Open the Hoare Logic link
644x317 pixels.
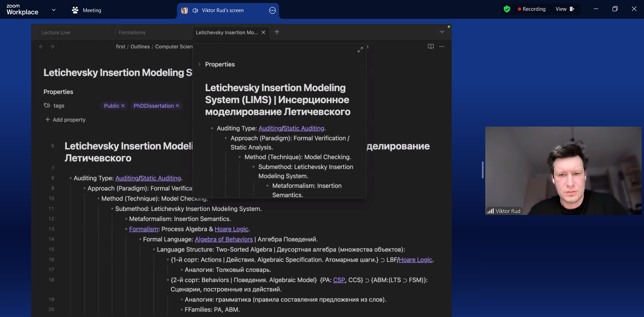coord(231,229)
